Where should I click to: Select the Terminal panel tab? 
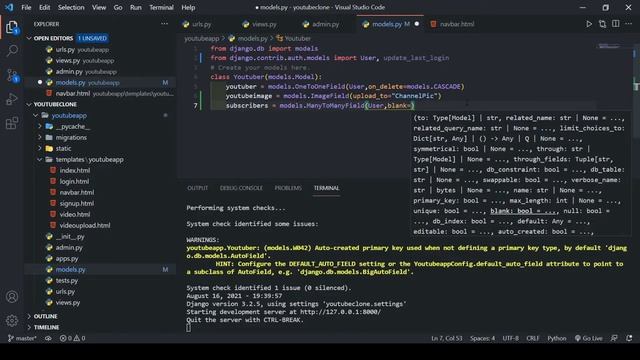tap(327, 188)
